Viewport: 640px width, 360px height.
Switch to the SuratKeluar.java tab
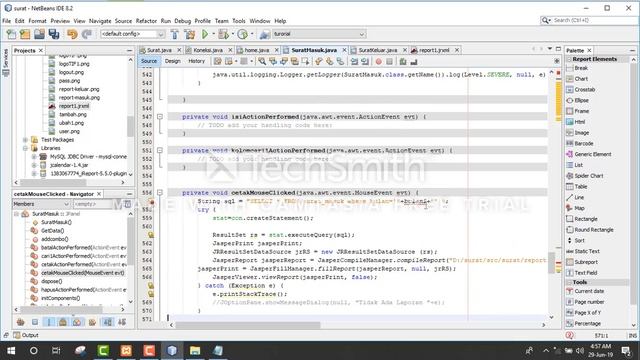coord(378,50)
